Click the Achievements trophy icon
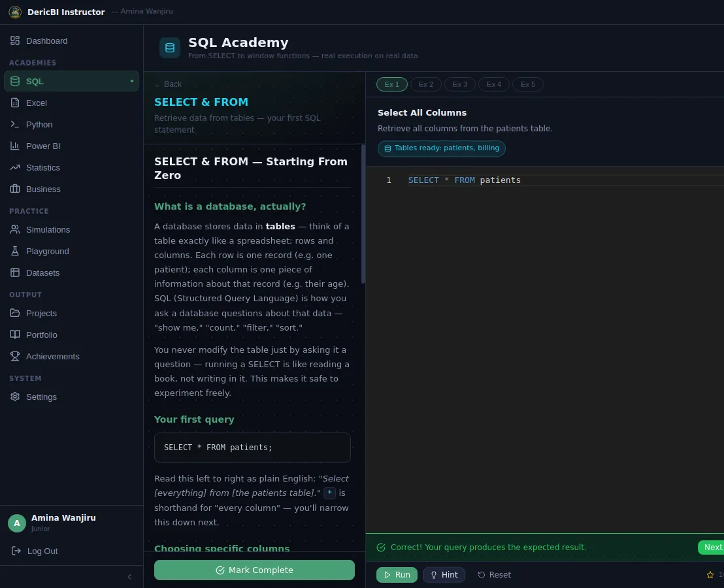The width and height of the screenshot is (724, 588). pos(15,356)
